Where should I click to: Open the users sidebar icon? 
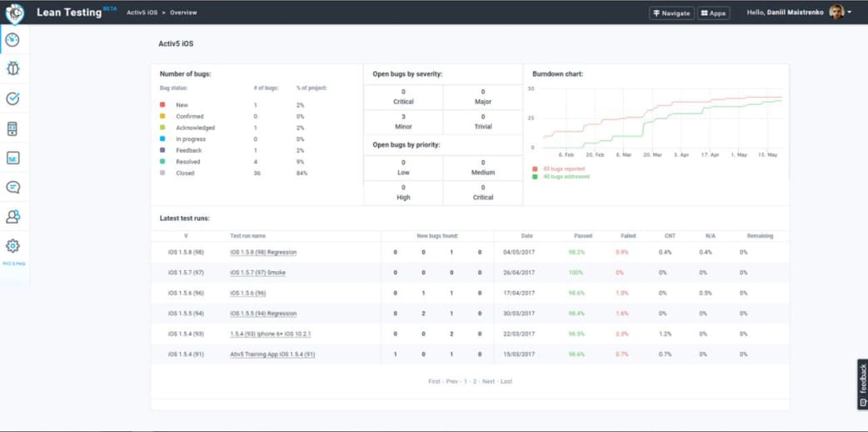pos(12,216)
